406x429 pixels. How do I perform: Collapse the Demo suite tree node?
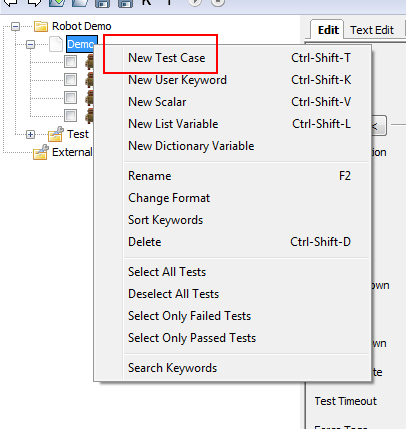point(30,44)
